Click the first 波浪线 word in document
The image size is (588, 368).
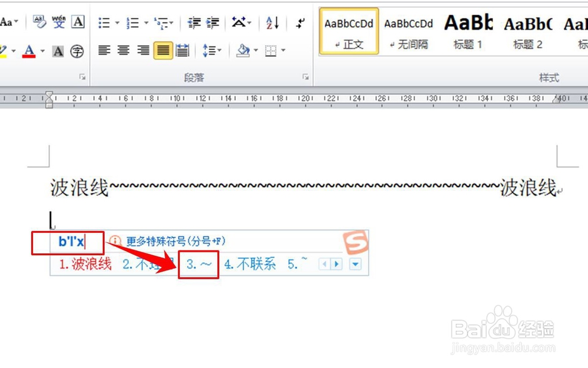pyautogui.click(x=79, y=188)
